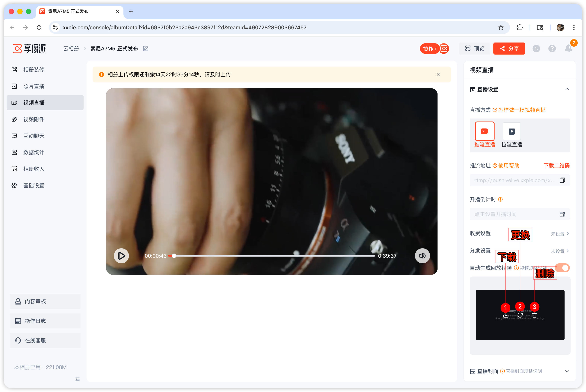Click the download replay video icon
The width and height of the screenshot is (586, 392).
505,315
